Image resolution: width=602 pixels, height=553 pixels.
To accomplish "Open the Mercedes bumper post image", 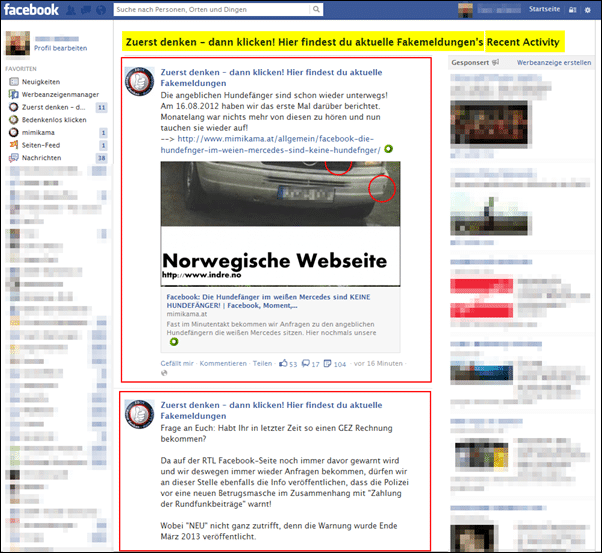I will pyautogui.click(x=280, y=224).
